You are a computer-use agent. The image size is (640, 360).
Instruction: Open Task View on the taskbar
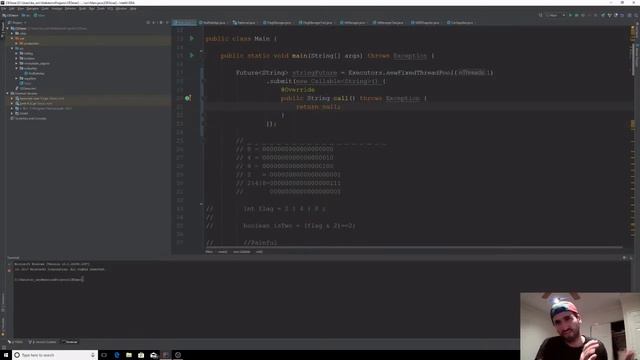[x=104, y=355]
